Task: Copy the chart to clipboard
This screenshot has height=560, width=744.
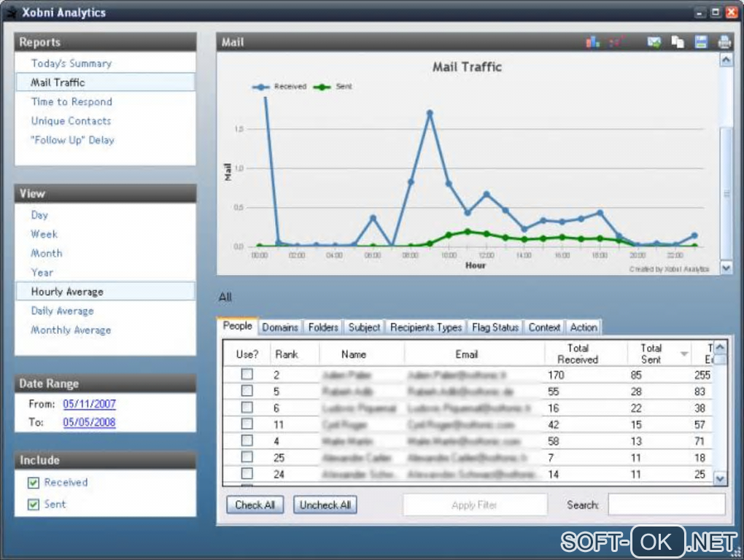Action: (x=678, y=42)
